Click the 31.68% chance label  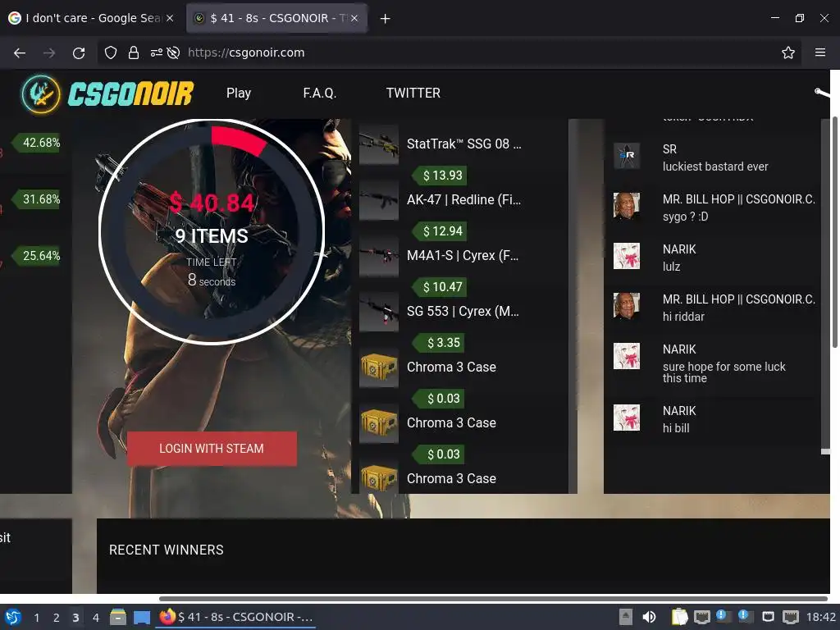coord(38,199)
